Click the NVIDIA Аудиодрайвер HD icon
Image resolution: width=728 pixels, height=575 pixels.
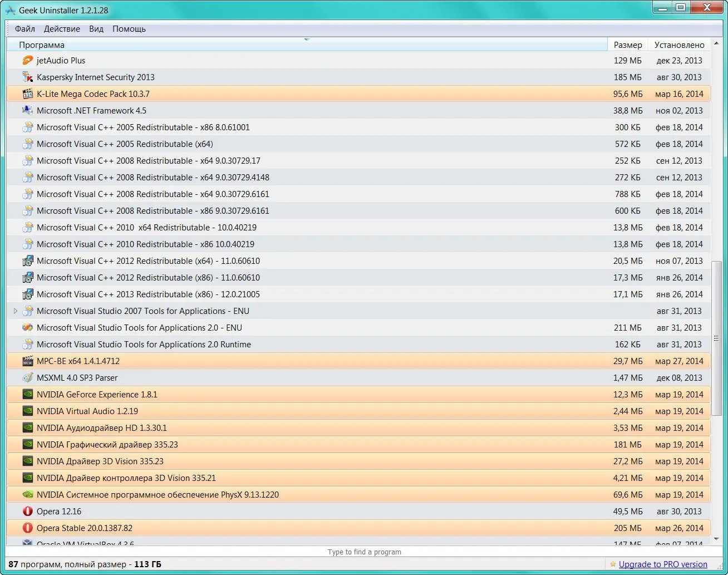click(27, 427)
